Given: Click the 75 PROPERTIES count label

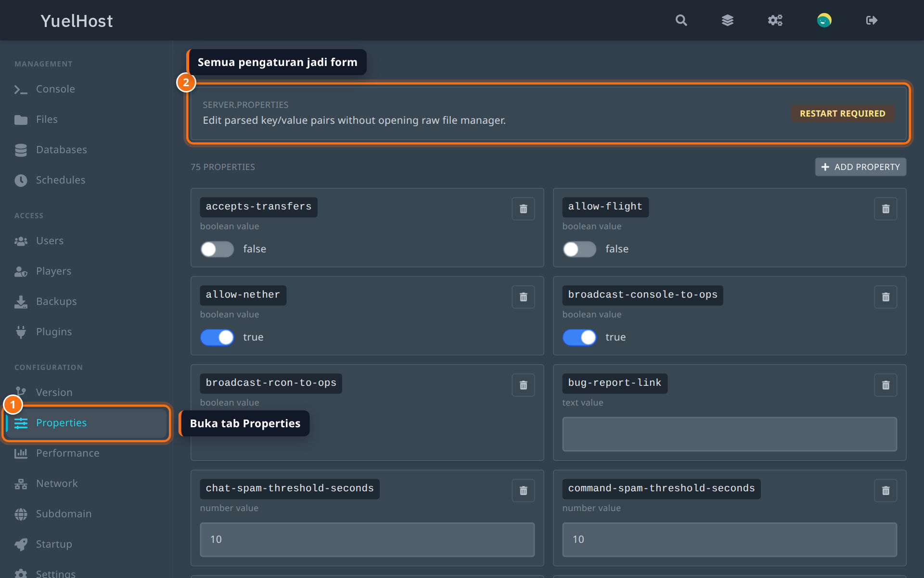Looking at the screenshot, I should click(223, 167).
